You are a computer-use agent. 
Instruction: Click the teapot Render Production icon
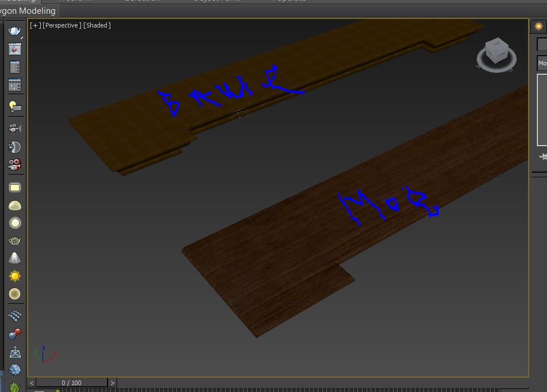[x=15, y=31]
